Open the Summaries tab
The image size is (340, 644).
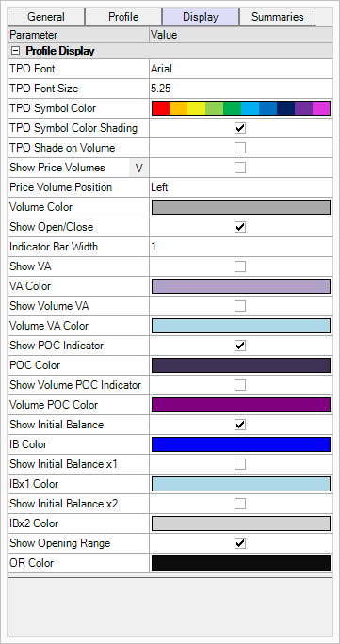[278, 17]
